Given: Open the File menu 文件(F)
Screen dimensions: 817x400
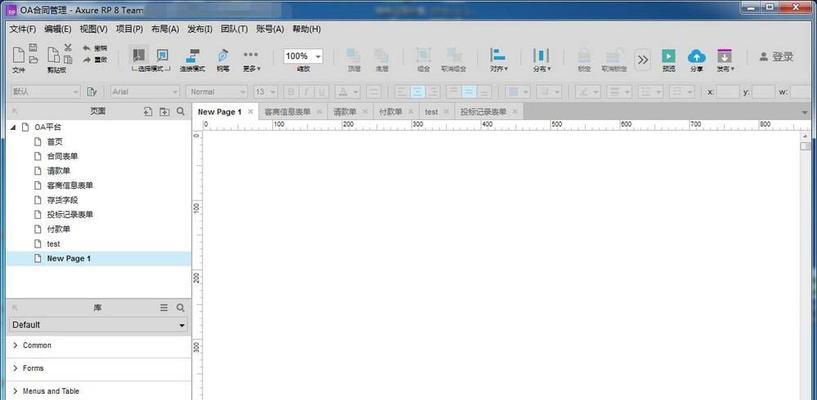Looking at the screenshot, I should (x=23, y=29).
